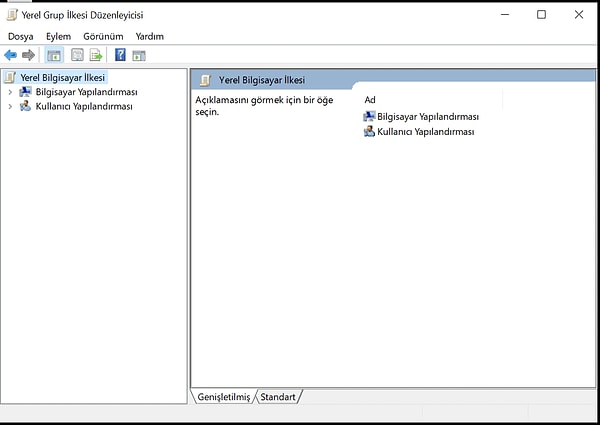The width and height of the screenshot is (600, 425).
Task: Minimize the Yerel Grup İlkesi Düzenleyicisi window
Action: pyautogui.click(x=505, y=15)
